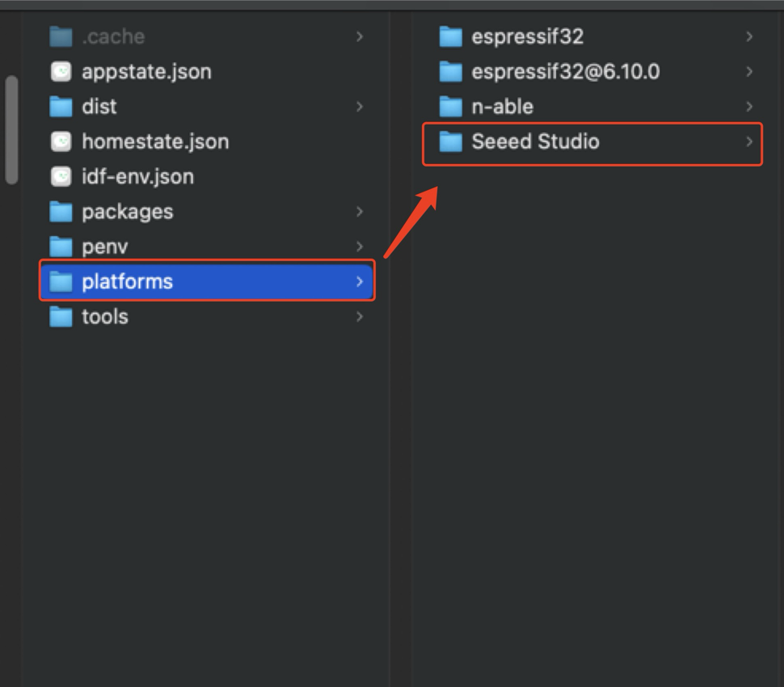Click the homestate.json file icon

[61, 141]
